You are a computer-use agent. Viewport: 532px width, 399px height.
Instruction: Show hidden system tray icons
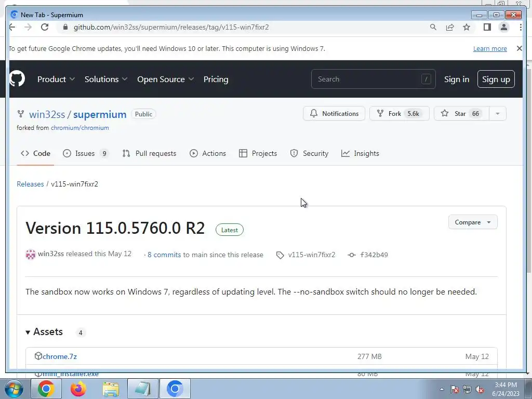click(x=442, y=389)
